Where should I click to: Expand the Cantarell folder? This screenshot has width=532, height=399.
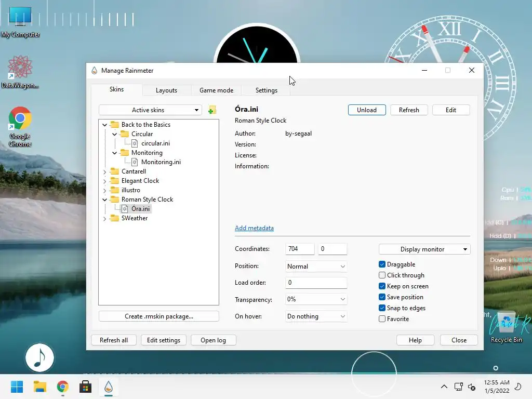pos(104,171)
